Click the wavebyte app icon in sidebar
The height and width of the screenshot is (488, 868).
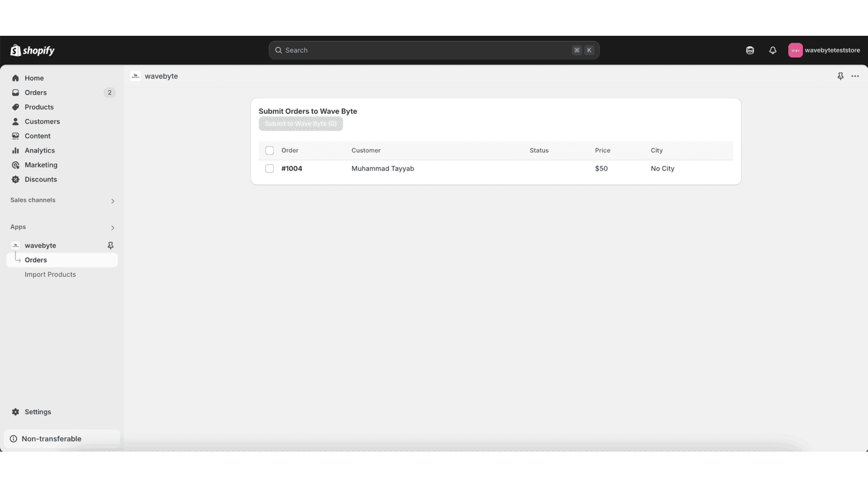16,246
